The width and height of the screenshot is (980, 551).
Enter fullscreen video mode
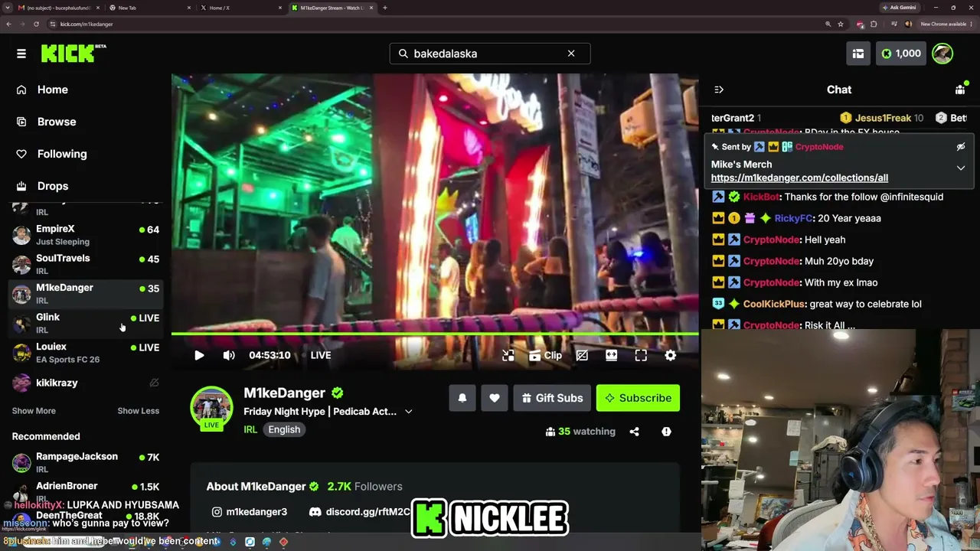(641, 355)
